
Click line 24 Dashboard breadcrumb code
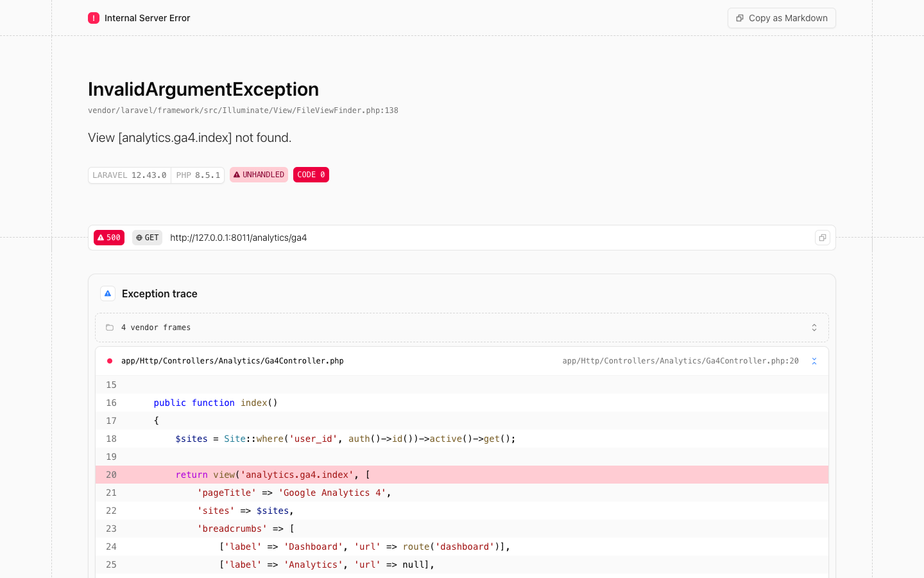coord(462,547)
